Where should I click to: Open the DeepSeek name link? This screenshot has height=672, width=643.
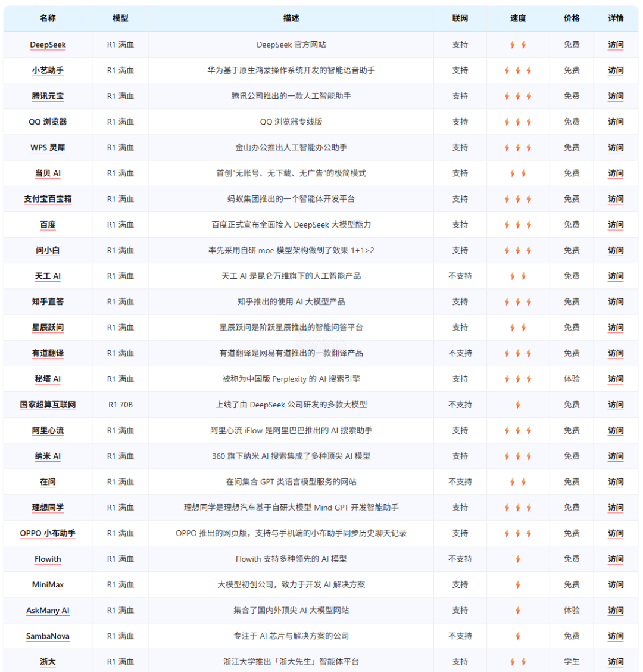coord(48,45)
